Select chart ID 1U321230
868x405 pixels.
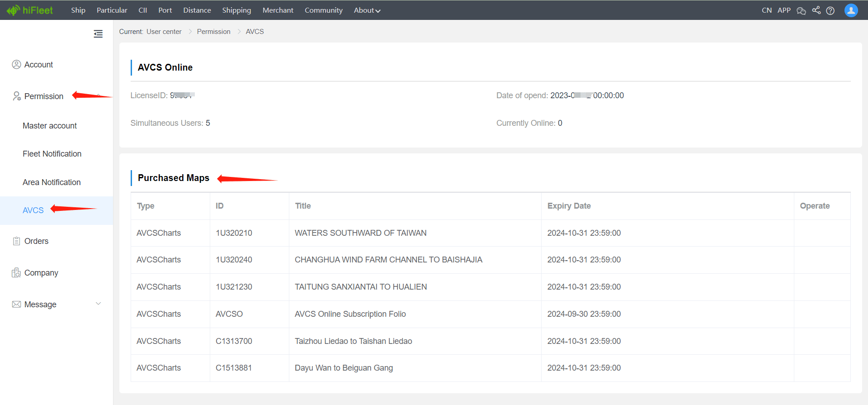[234, 287]
